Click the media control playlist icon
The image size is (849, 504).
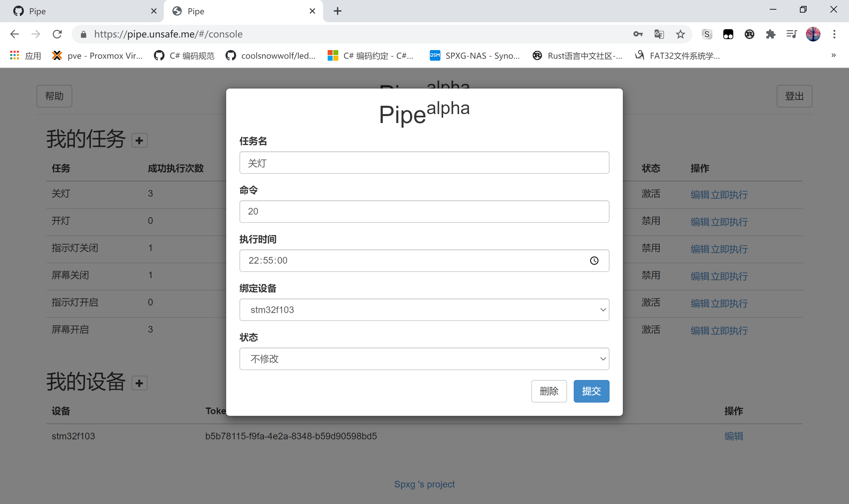[791, 34]
